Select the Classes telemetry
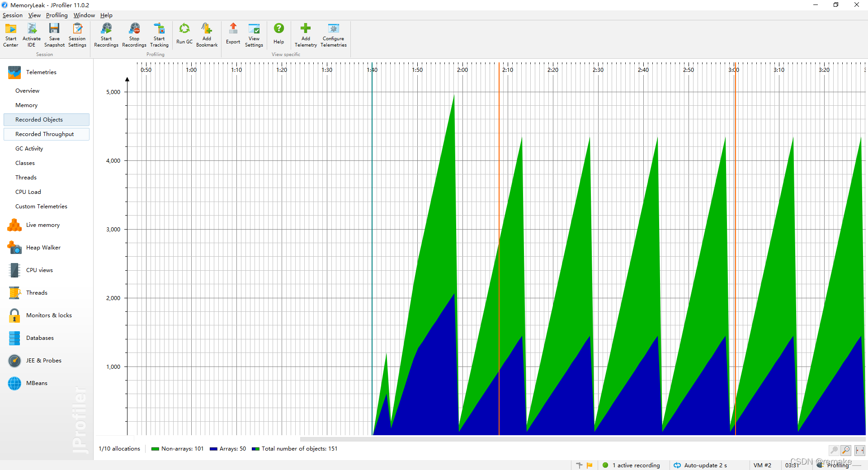868x470 pixels. click(x=46, y=163)
